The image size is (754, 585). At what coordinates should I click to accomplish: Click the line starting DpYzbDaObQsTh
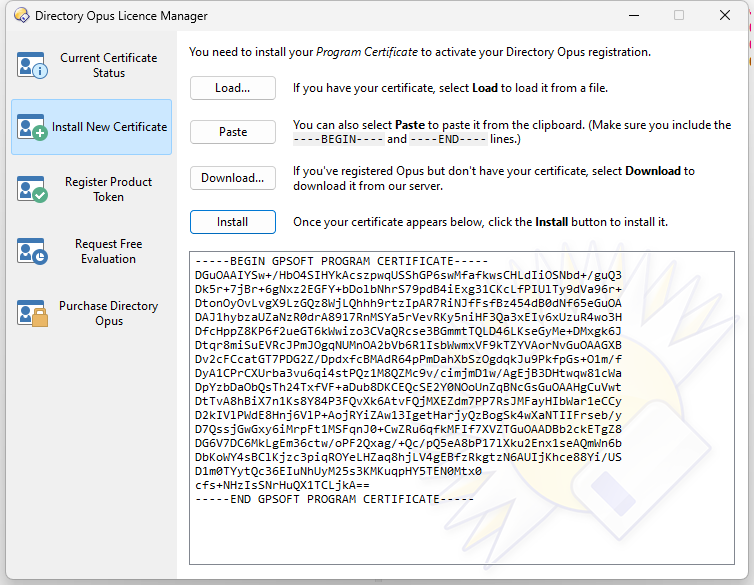pyautogui.click(x=408, y=387)
